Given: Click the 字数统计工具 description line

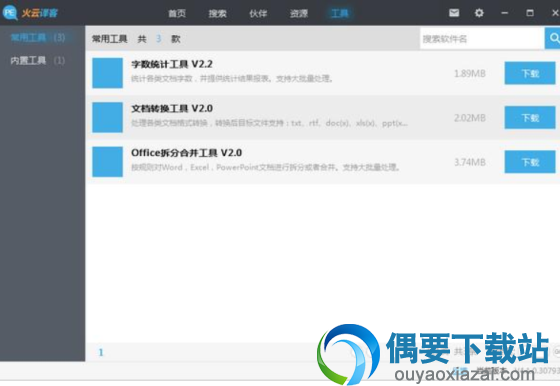Looking at the screenshot, I should click(x=232, y=79).
